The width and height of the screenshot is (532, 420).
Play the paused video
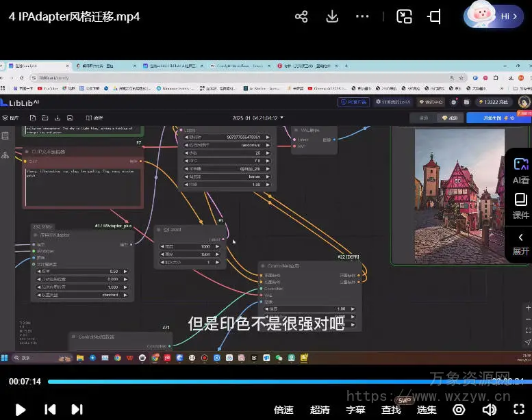click(21, 409)
